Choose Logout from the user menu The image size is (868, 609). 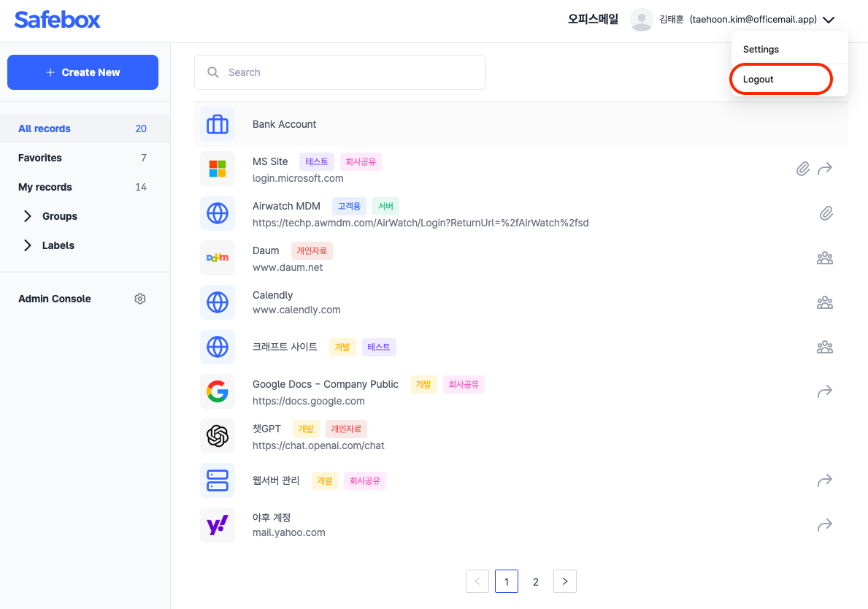tap(758, 80)
